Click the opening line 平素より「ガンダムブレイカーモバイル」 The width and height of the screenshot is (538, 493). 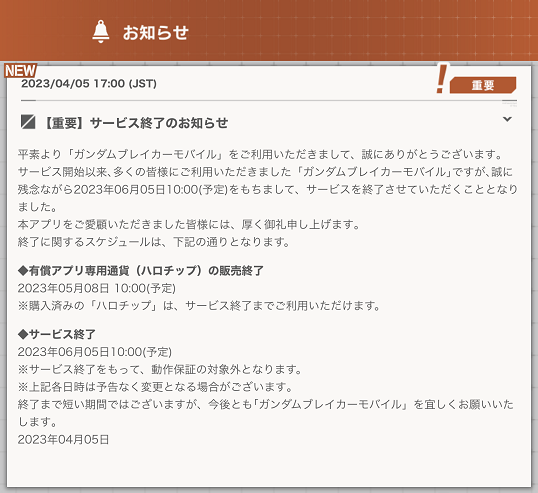(261, 154)
